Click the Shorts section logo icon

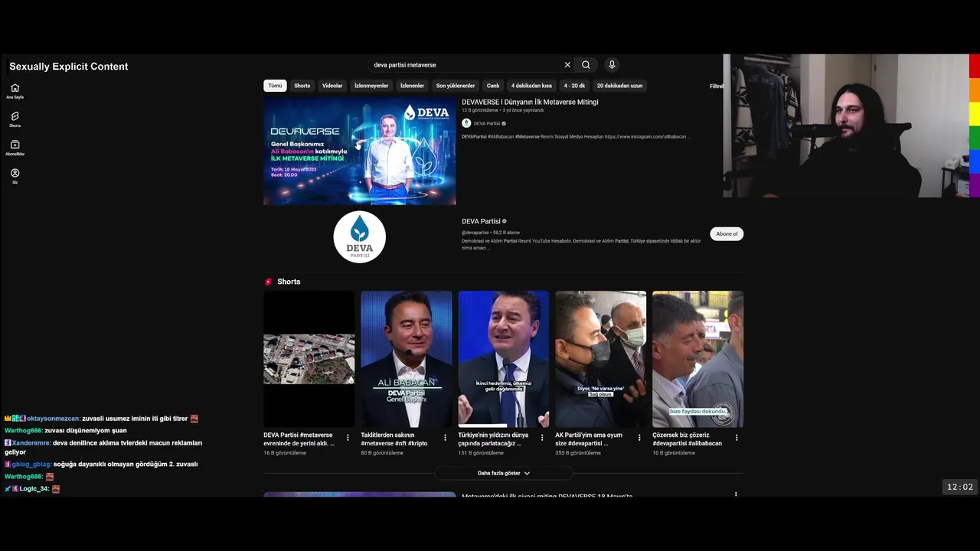pyautogui.click(x=269, y=282)
